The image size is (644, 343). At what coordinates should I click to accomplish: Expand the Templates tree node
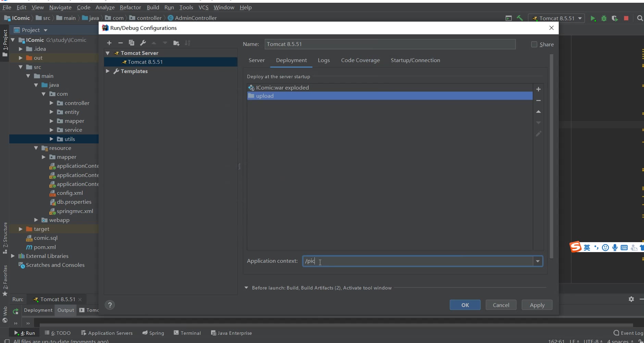coord(108,71)
